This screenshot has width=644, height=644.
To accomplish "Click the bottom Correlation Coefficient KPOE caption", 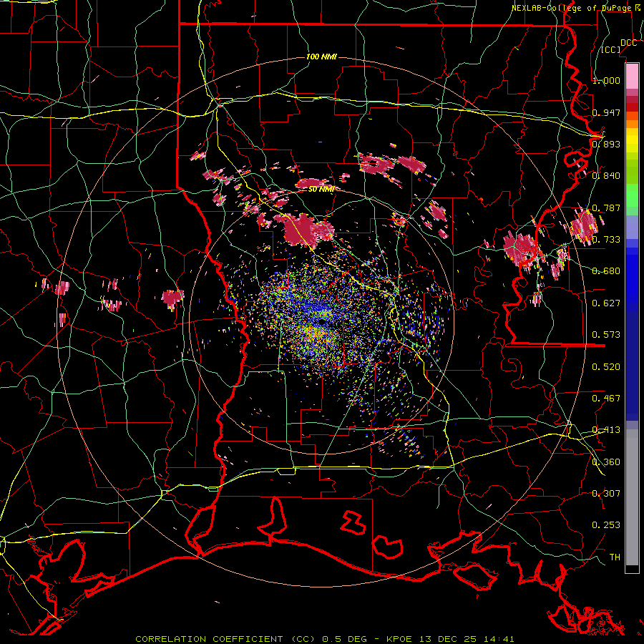I will click(324, 639).
